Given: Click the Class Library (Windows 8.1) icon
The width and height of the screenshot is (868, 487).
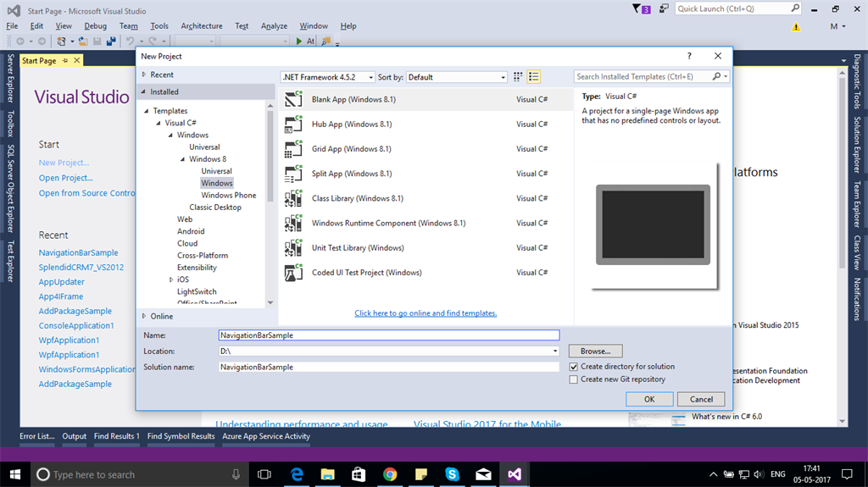Looking at the screenshot, I should click(294, 198).
